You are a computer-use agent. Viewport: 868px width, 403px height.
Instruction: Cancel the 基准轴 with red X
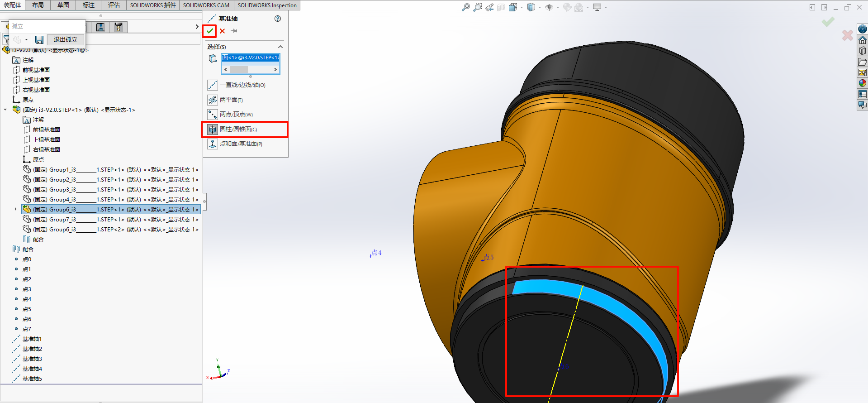click(x=223, y=31)
